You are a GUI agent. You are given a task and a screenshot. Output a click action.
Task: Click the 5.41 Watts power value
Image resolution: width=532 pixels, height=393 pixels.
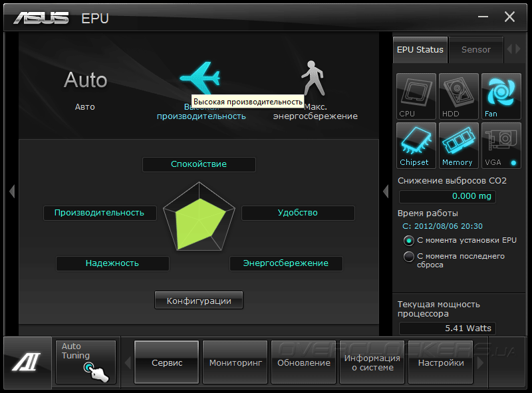[x=447, y=328]
